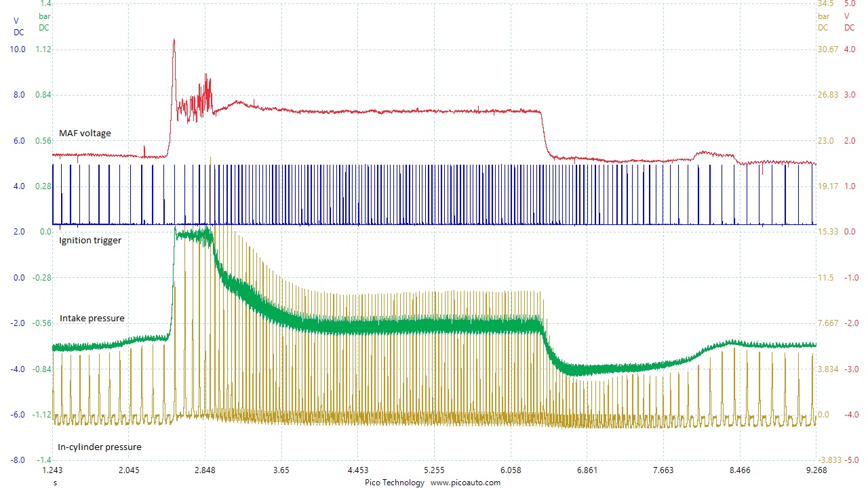The image size is (868, 488).
Task: Click the blue V DC axis unit header
Action: click(x=18, y=26)
